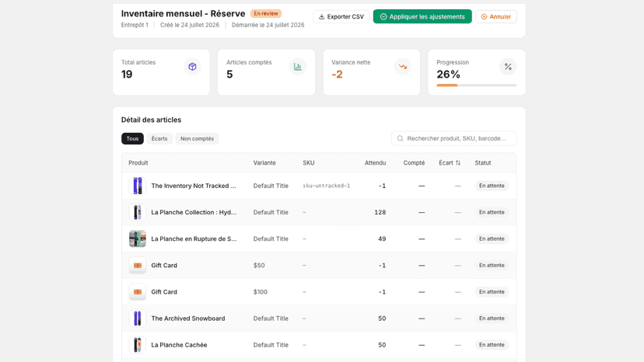The width and height of the screenshot is (644, 362).
Task: Click the search magnifier icon
Action: coord(400,139)
